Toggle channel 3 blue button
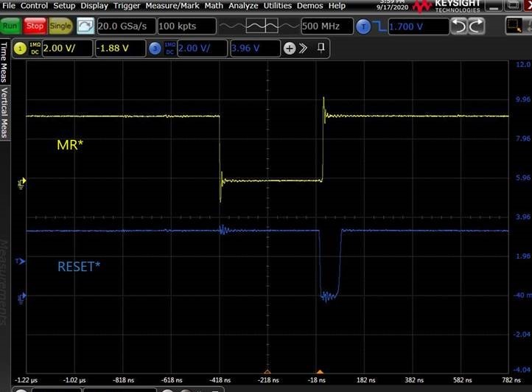 click(x=155, y=49)
